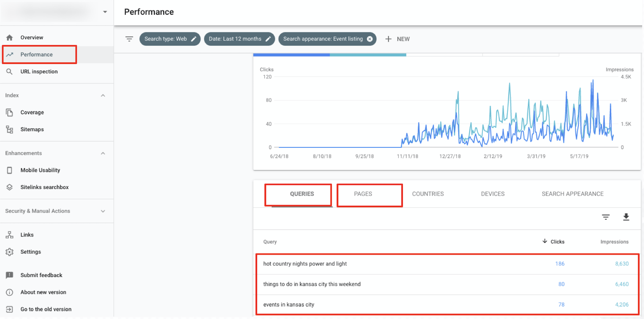Switch to the Search Appearance tab
644x319 pixels.
tap(572, 194)
